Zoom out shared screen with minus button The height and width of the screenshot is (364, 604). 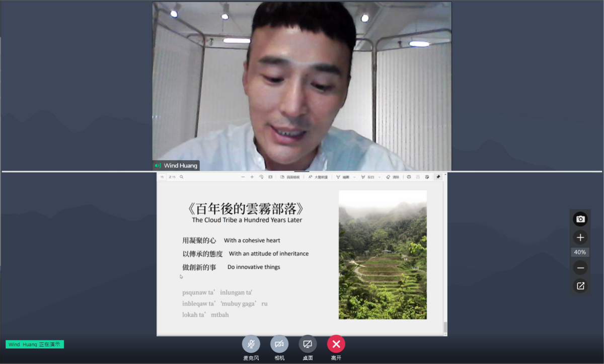click(580, 267)
